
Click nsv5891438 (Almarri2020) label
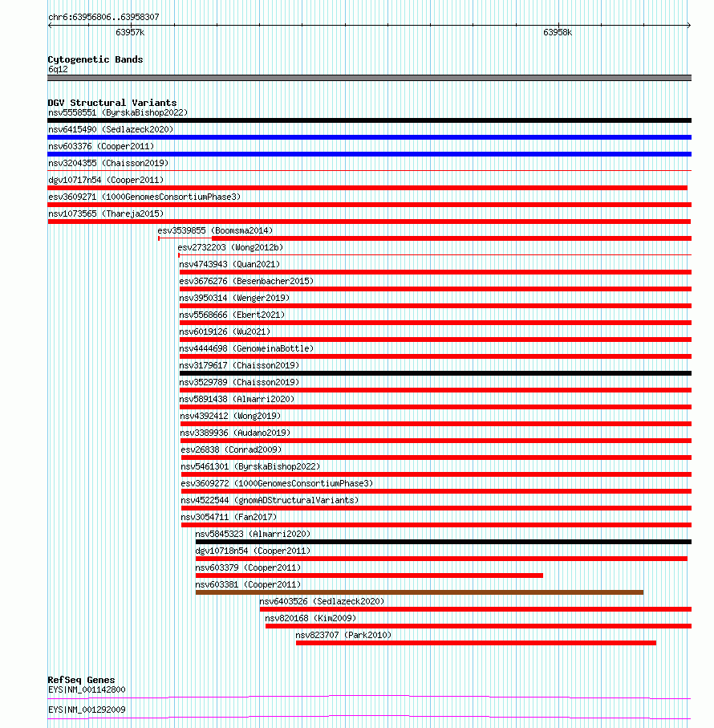[237, 399]
